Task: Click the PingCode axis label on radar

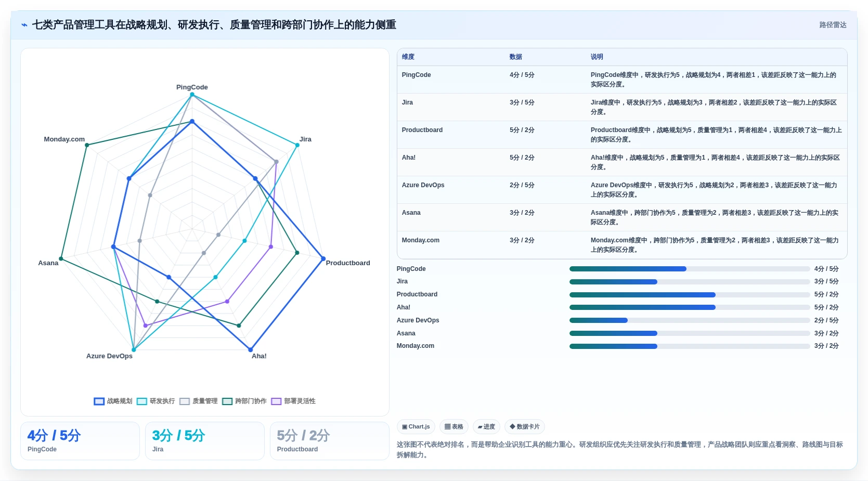Action: point(192,87)
